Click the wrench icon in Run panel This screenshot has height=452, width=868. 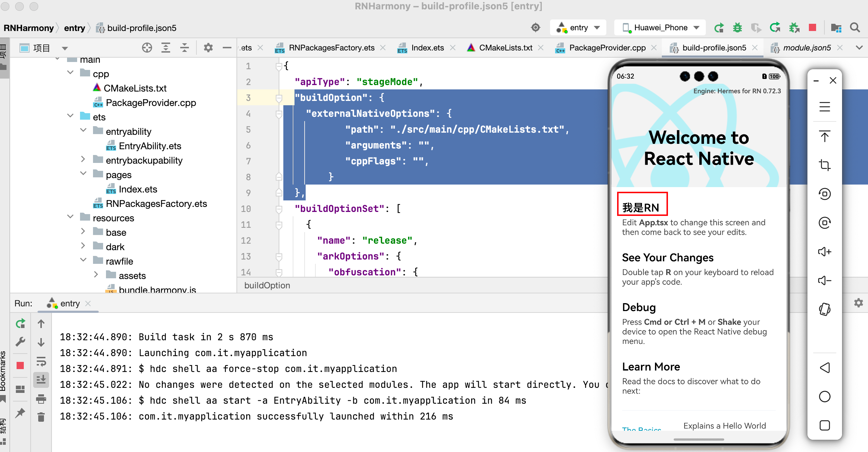[21, 342]
